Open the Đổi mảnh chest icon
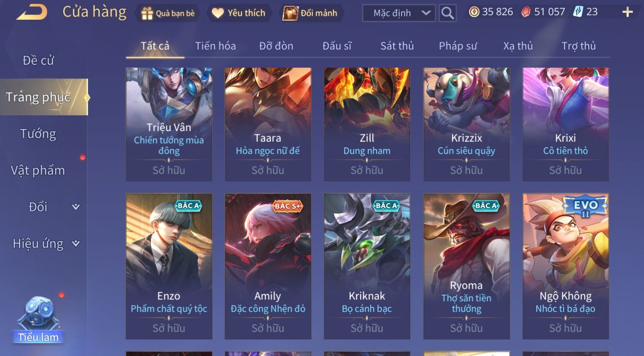The height and width of the screenshot is (356, 644). (x=290, y=13)
